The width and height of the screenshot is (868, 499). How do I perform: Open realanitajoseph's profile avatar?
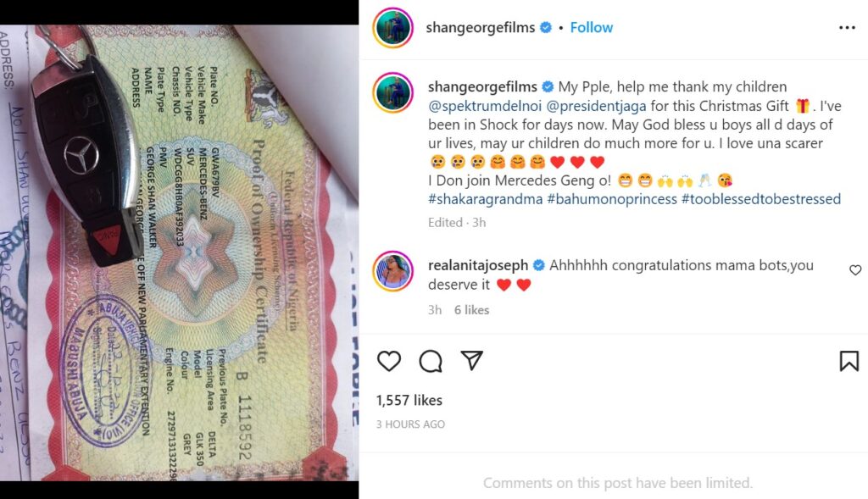pyautogui.click(x=393, y=271)
